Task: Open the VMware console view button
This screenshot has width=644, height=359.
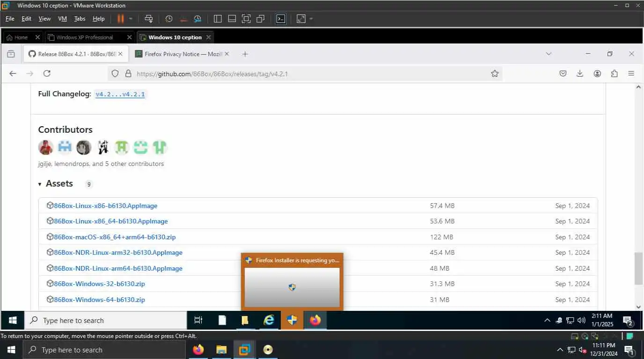Action: tap(280, 19)
